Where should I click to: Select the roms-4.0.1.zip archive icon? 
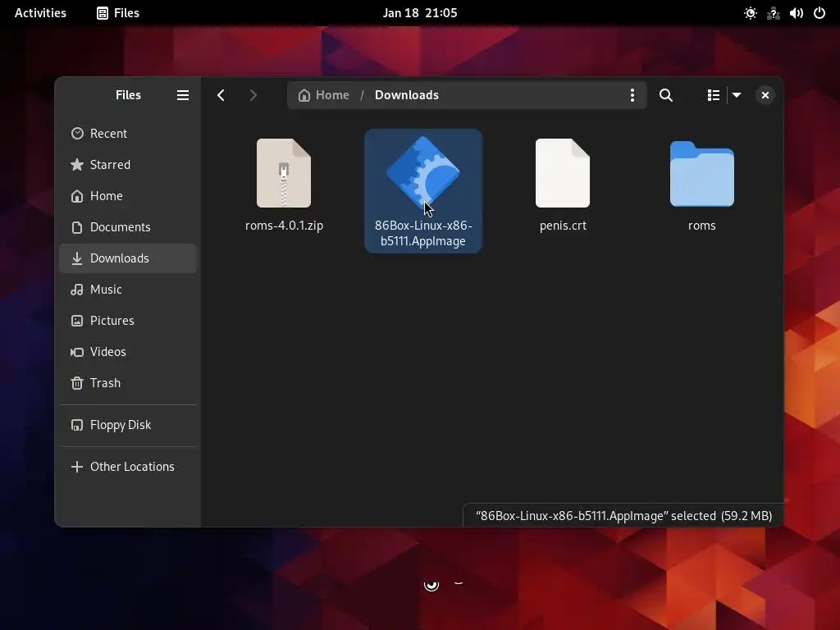(x=284, y=173)
